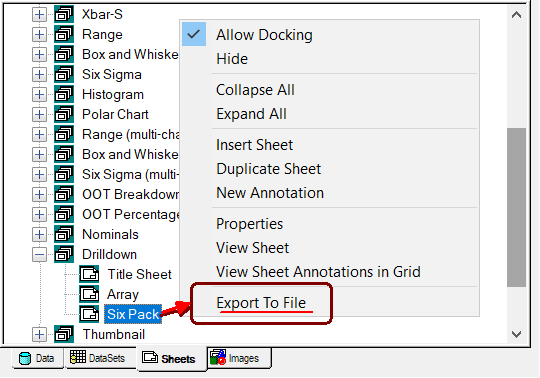
Task: Expand the Range tree node
Action: [39, 35]
